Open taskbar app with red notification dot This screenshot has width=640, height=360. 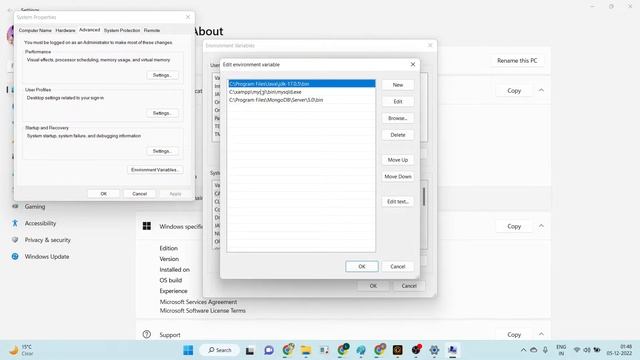(x=416, y=350)
